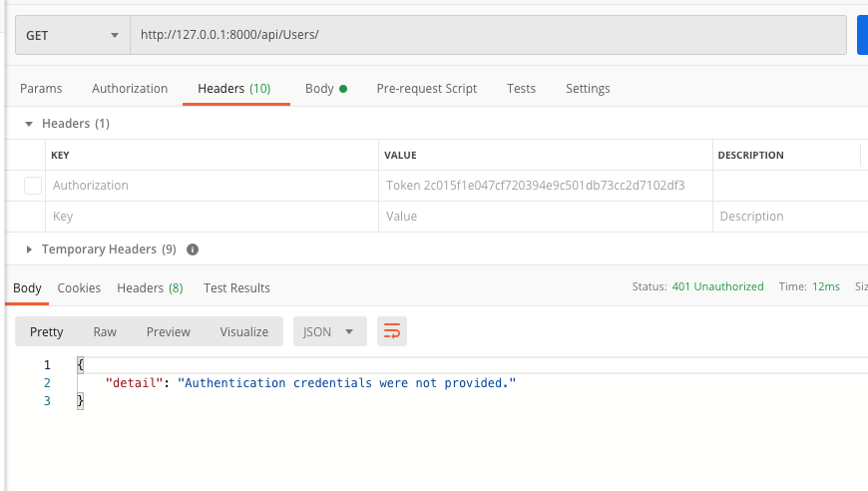Viewport: 868px width, 491px height.
Task: Collapse the Headers (1) section
Action: point(29,124)
